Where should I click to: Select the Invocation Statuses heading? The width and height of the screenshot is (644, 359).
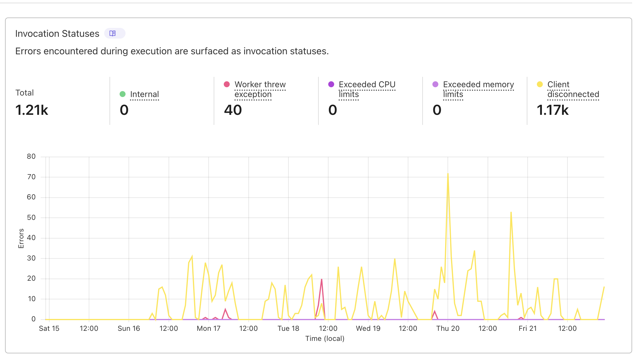(x=57, y=33)
